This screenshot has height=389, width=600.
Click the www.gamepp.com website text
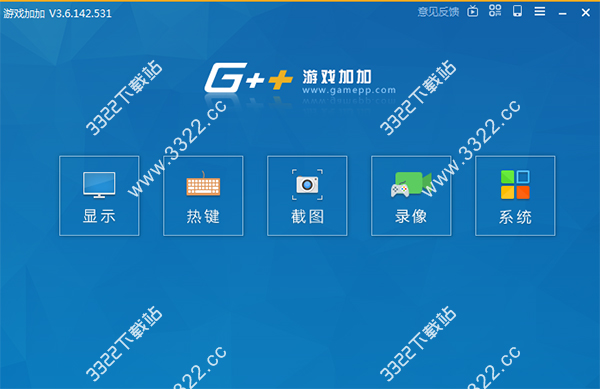(349, 90)
